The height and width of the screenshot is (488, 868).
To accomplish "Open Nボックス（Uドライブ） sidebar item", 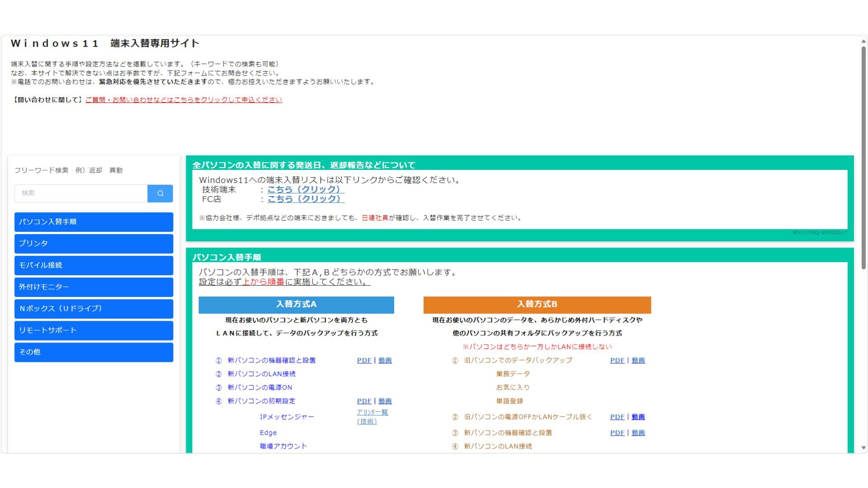I will [x=94, y=309].
